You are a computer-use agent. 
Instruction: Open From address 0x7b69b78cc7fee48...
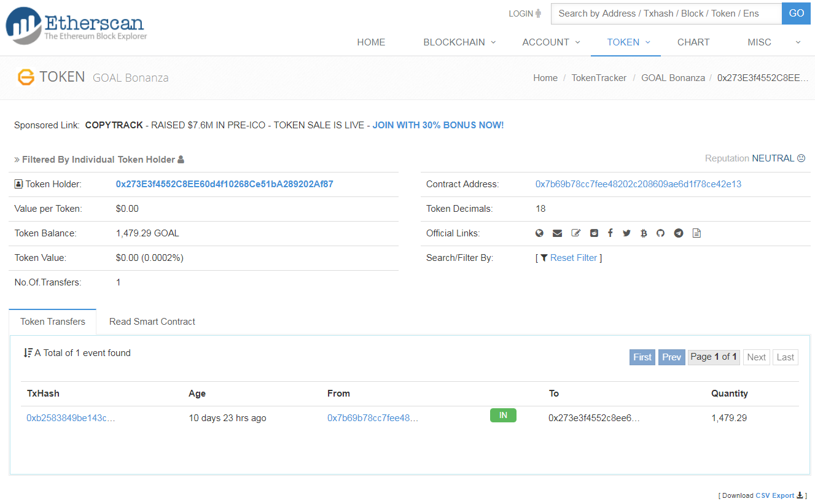coord(373,418)
